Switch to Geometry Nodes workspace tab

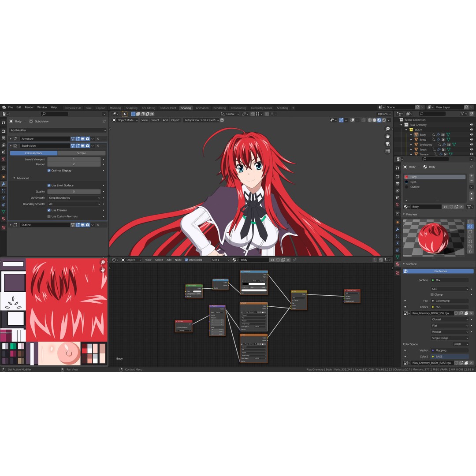(x=261, y=108)
